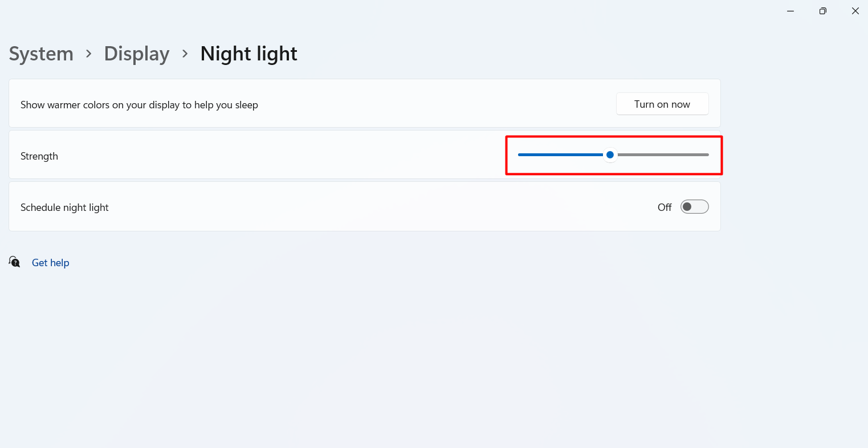Click the Strength label text
This screenshot has width=868, height=448.
pyautogui.click(x=39, y=156)
